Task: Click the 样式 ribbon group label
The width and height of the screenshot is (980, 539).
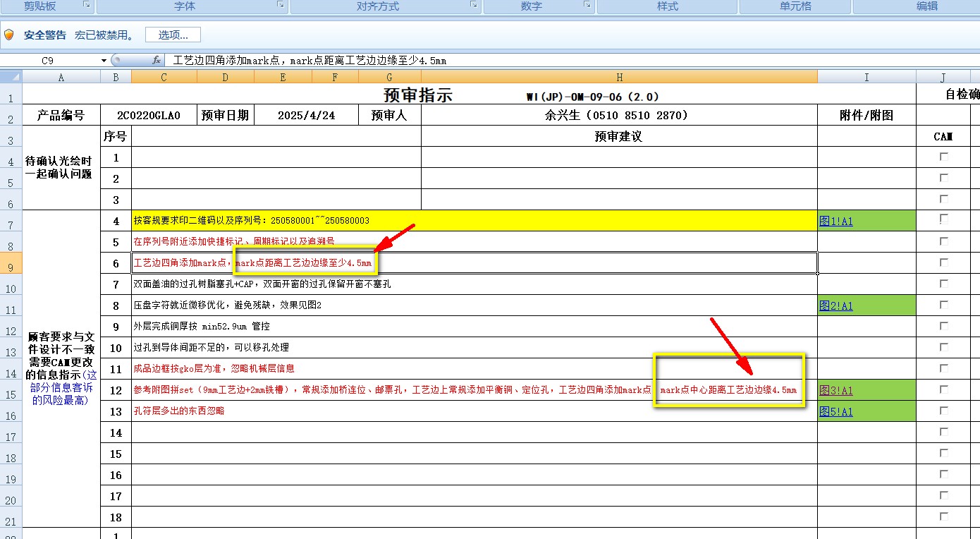Action: tap(668, 6)
